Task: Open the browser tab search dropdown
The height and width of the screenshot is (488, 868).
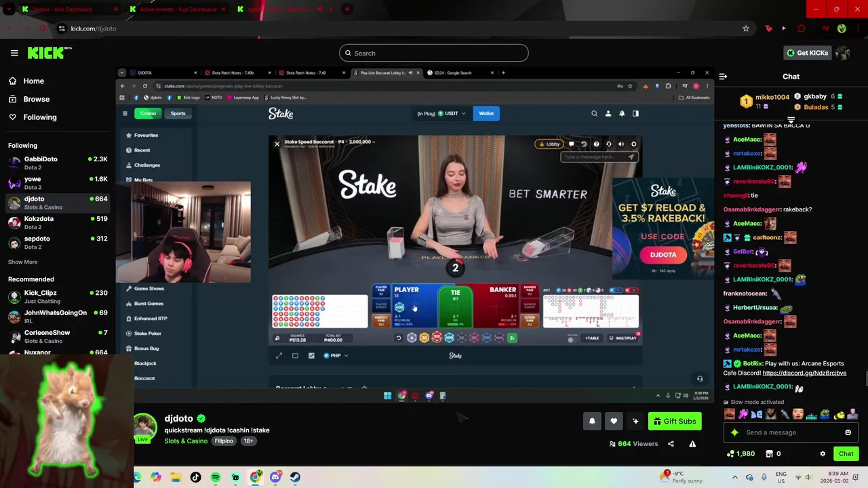Action: coord(9,9)
